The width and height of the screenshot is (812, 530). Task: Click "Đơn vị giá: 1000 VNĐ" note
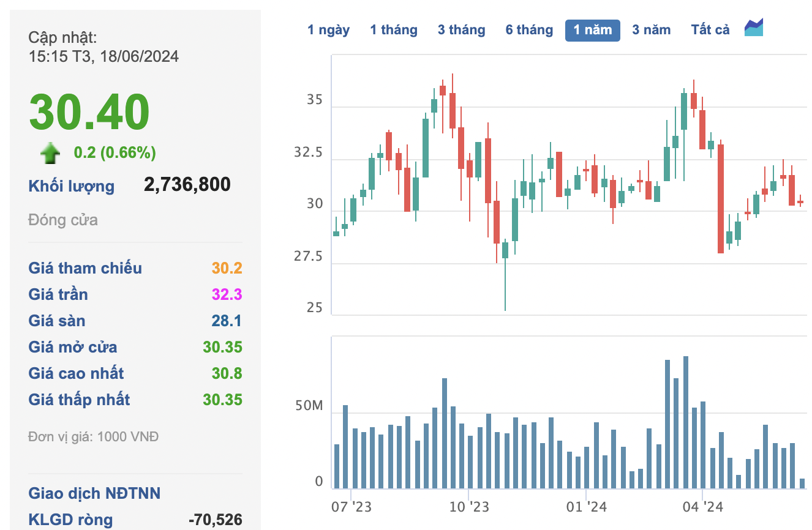[x=93, y=437]
